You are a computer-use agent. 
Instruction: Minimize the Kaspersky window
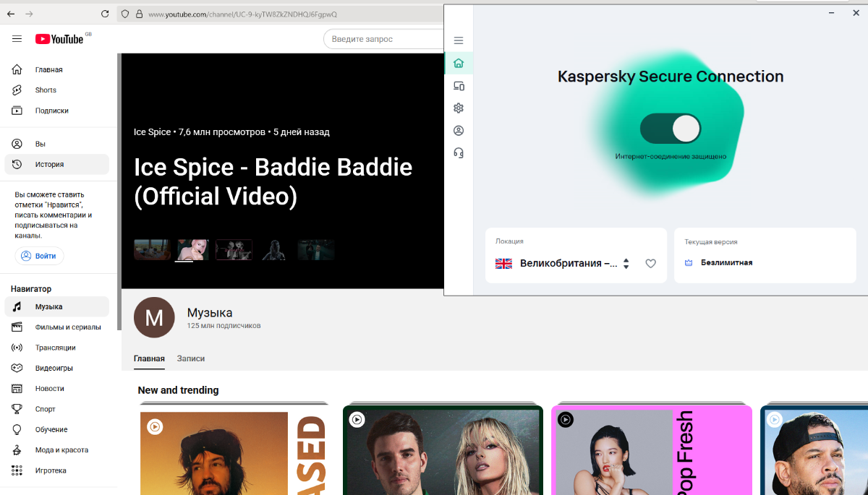(x=830, y=13)
